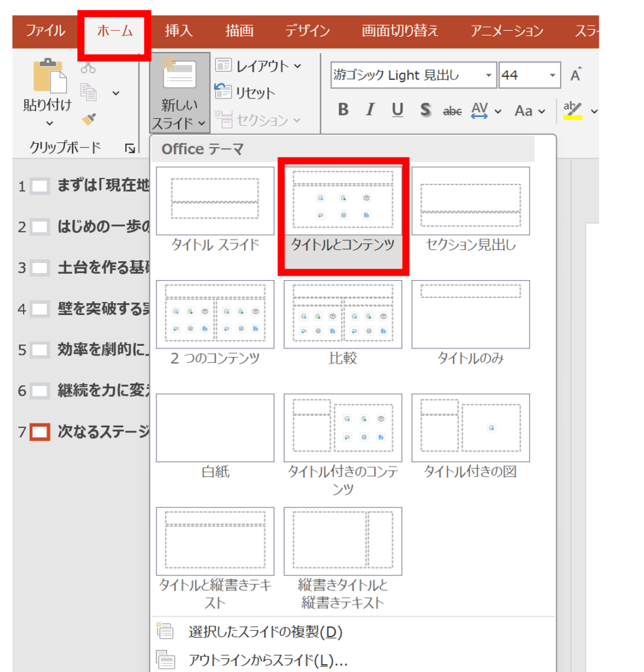The image size is (644, 672).
Task: Switch to the Insert (挿入) tab
Action: [178, 31]
